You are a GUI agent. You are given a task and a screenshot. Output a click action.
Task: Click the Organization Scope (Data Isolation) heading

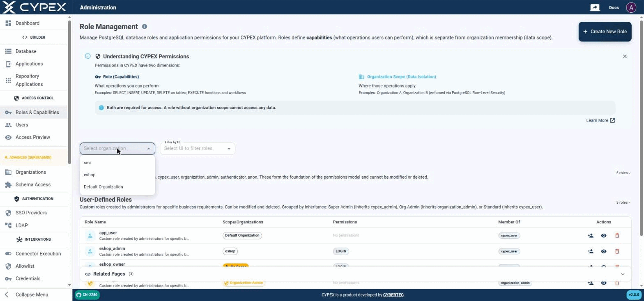401,77
